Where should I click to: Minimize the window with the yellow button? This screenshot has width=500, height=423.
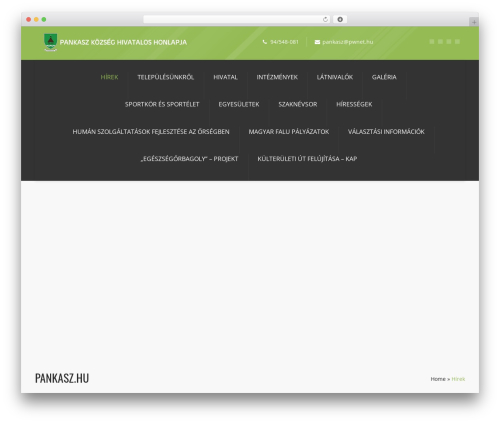pyautogui.click(x=36, y=19)
